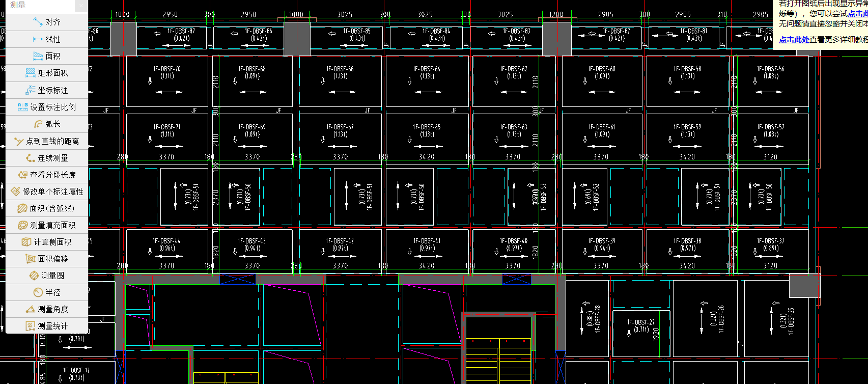Click slab label 1F-DBSF-82
Screen dimensions: 868x384
coord(616,31)
